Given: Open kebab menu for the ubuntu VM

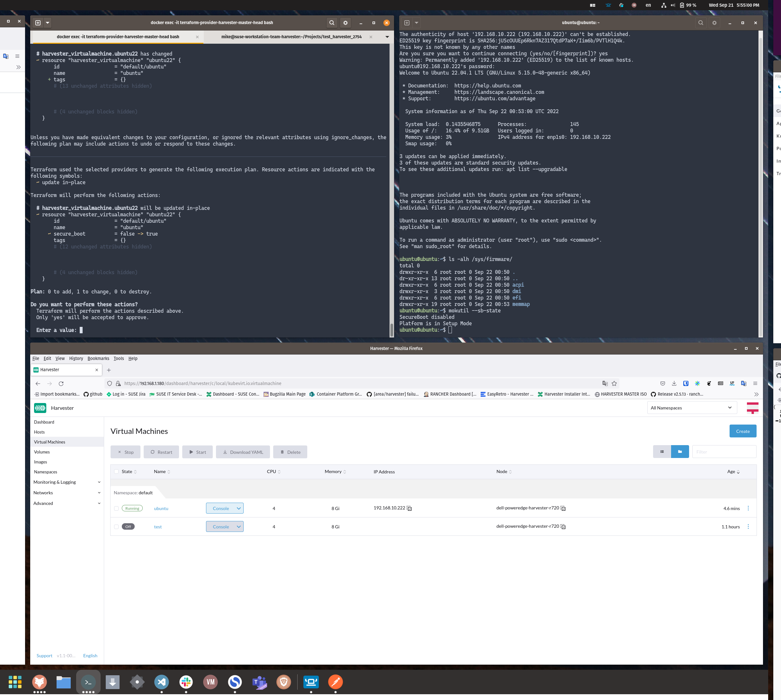Looking at the screenshot, I should tap(748, 508).
